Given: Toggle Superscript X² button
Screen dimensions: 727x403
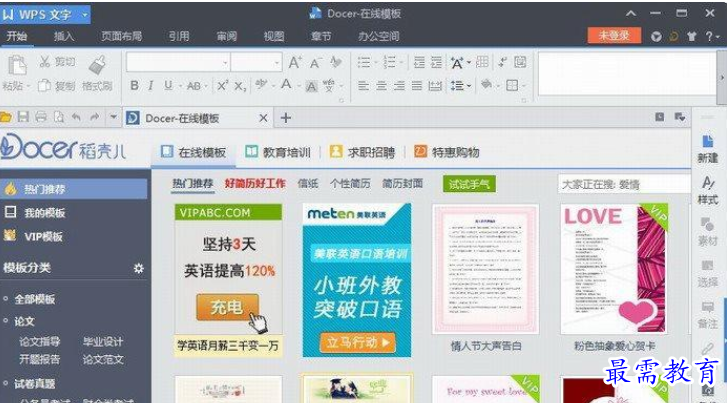Looking at the screenshot, I should pos(222,86).
